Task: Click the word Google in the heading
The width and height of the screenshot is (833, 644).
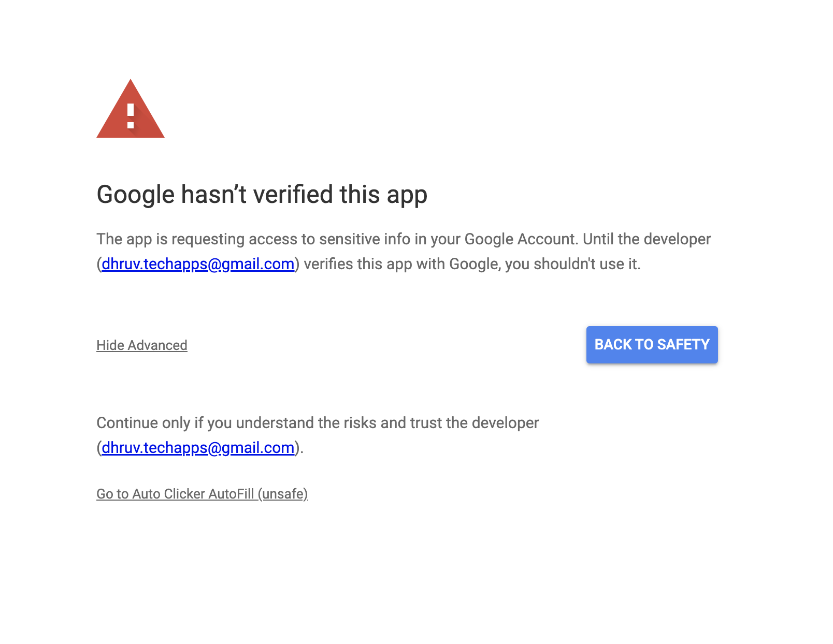Action: (x=136, y=195)
